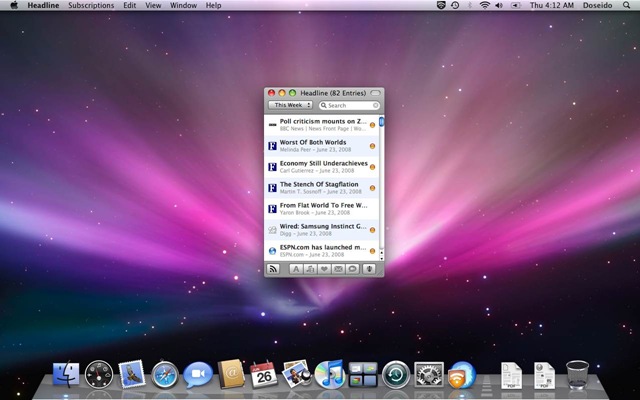This screenshot has width=640, height=400.
Task: Click the heart favorites icon in toolbar
Action: point(325,268)
